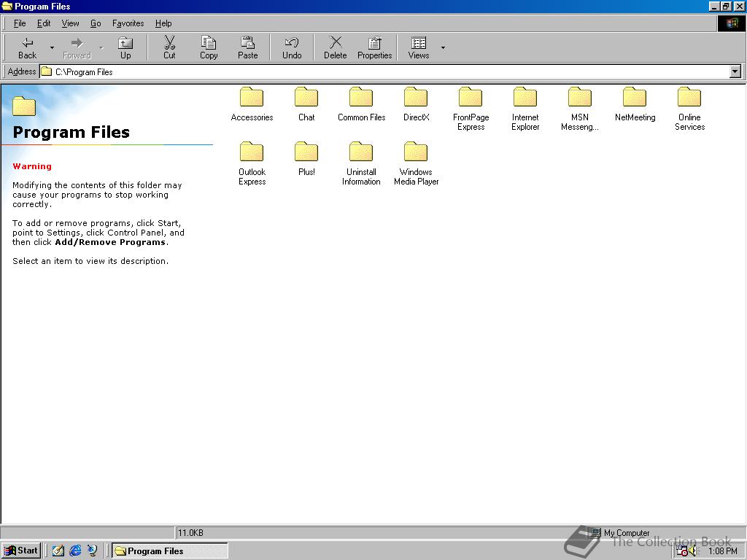Click the Back toolbar button
The width and height of the screenshot is (747, 560).
tap(27, 47)
